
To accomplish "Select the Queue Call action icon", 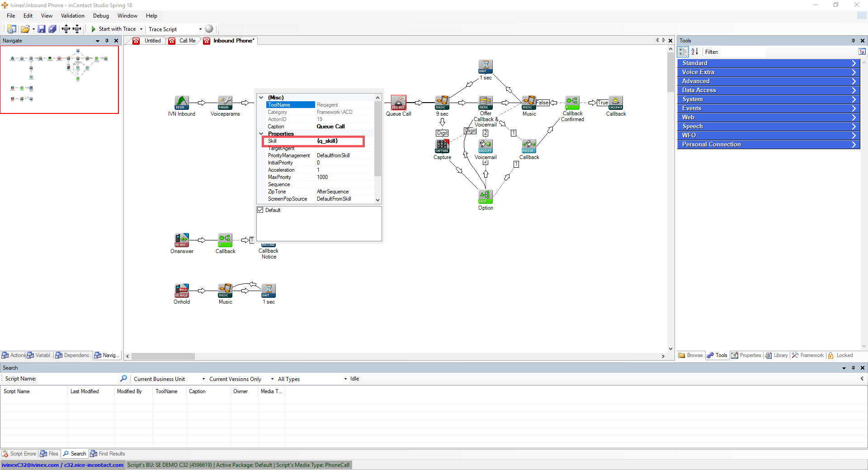I will [x=399, y=103].
